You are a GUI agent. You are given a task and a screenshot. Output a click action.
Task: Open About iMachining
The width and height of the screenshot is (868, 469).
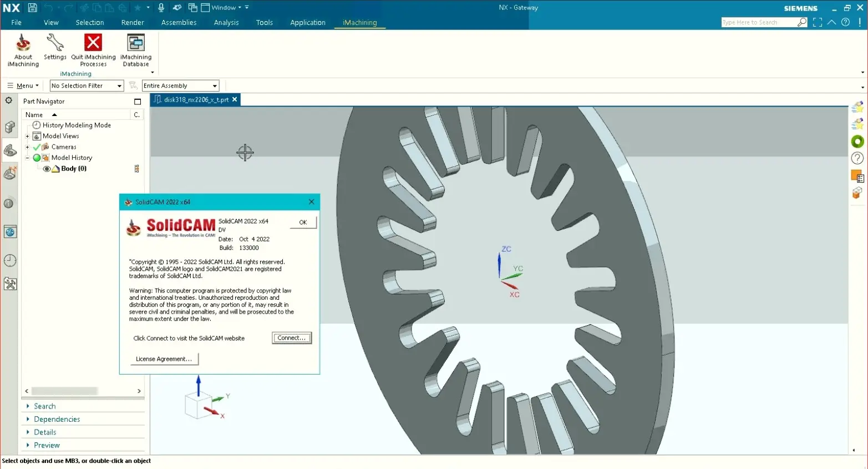23,51
